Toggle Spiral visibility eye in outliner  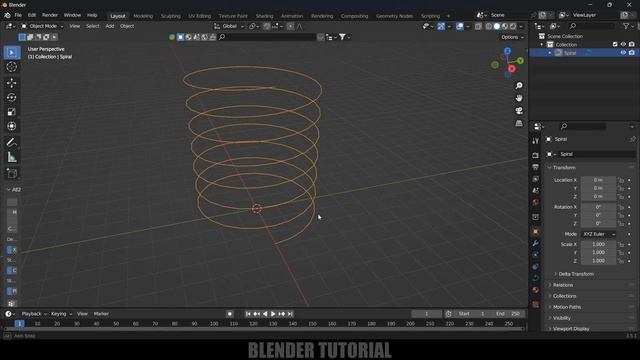[x=623, y=53]
